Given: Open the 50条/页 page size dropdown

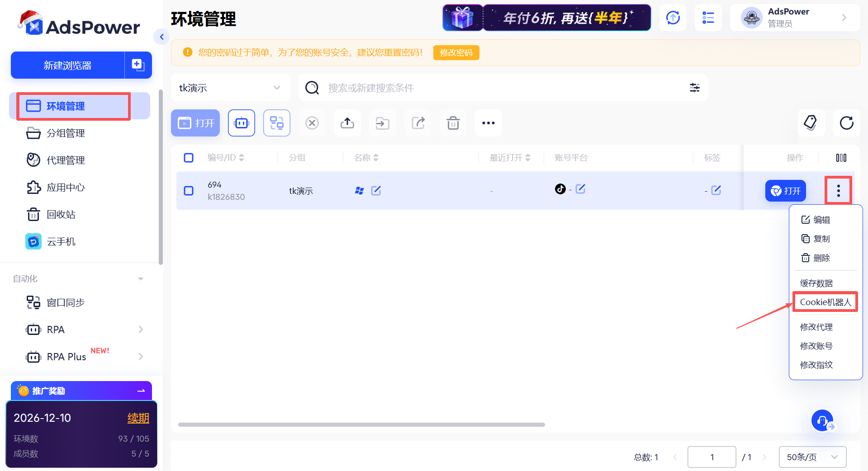Looking at the screenshot, I should point(812,457).
